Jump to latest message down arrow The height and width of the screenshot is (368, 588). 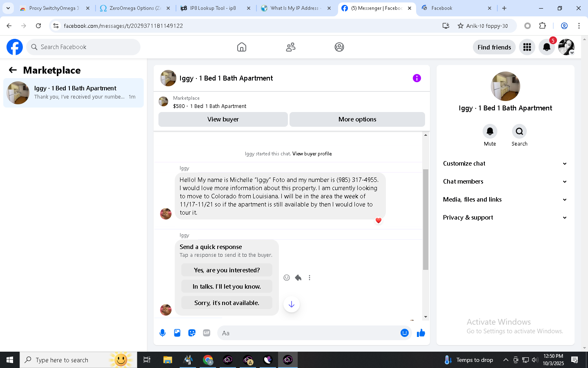click(292, 304)
